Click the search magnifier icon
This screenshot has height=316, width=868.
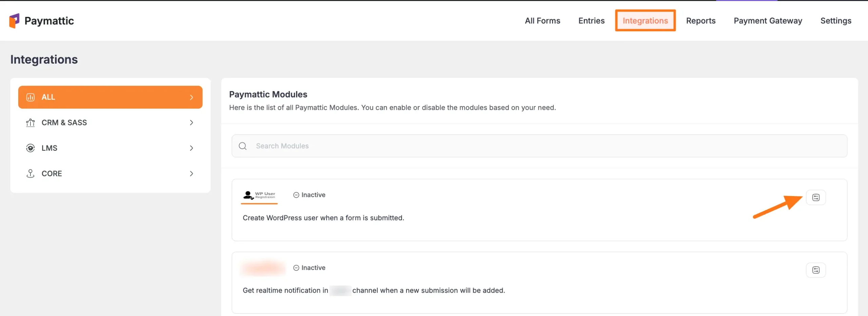(x=242, y=146)
